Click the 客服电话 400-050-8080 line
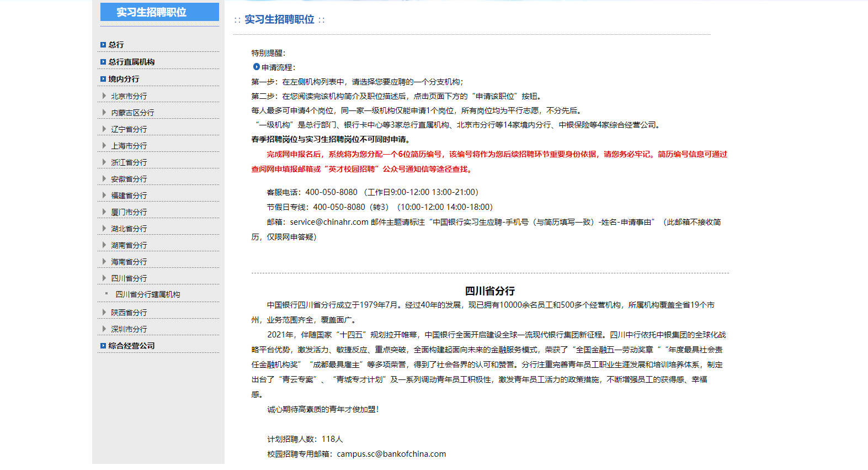The image size is (868, 470). [x=372, y=192]
